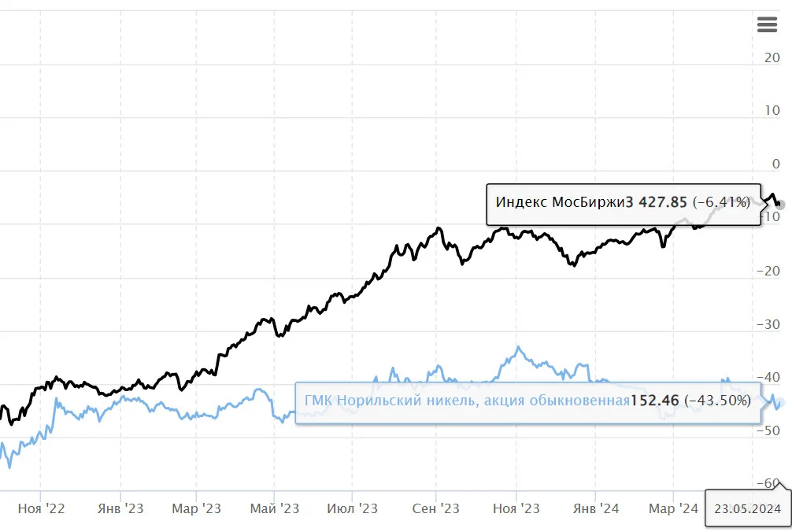Click the Мар '23 axis label
The height and width of the screenshot is (532, 792).
pyautogui.click(x=197, y=508)
